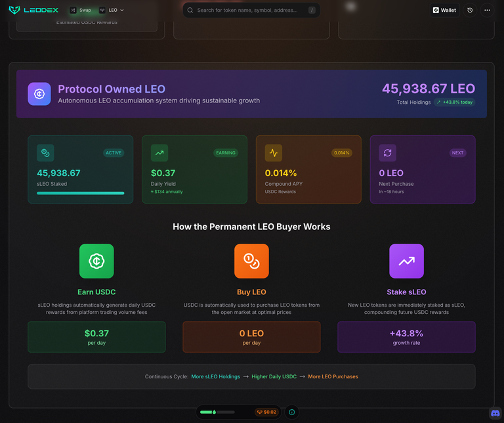Image resolution: width=504 pixels, height=423 pixels.
Task: Open the Wallet button
Action: [444, 11]
